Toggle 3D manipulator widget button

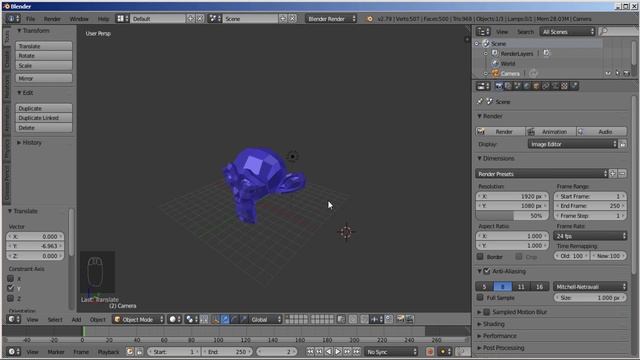(215, 320)
